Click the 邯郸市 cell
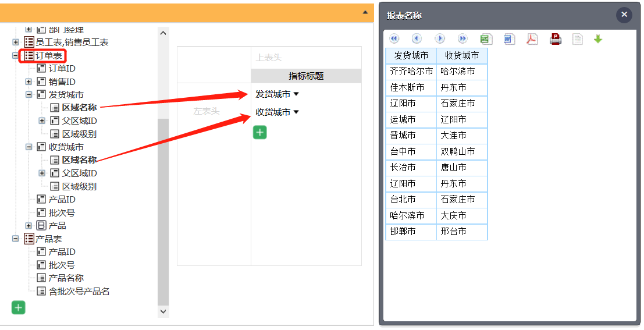The width and height of the screenshot is (644, 330). (411, 232)
